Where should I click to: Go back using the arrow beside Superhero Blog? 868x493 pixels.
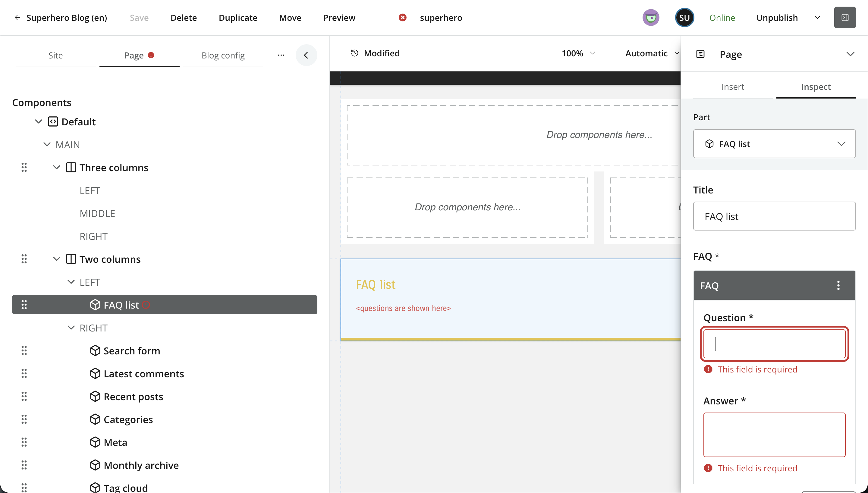coord(17,17)
